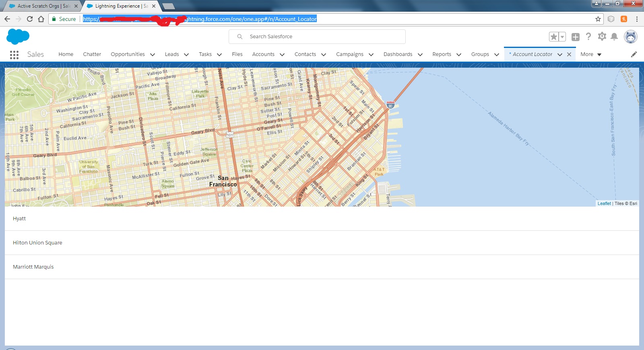
Task: Select the Hilton Union Square account
Action: click(322, 243)
